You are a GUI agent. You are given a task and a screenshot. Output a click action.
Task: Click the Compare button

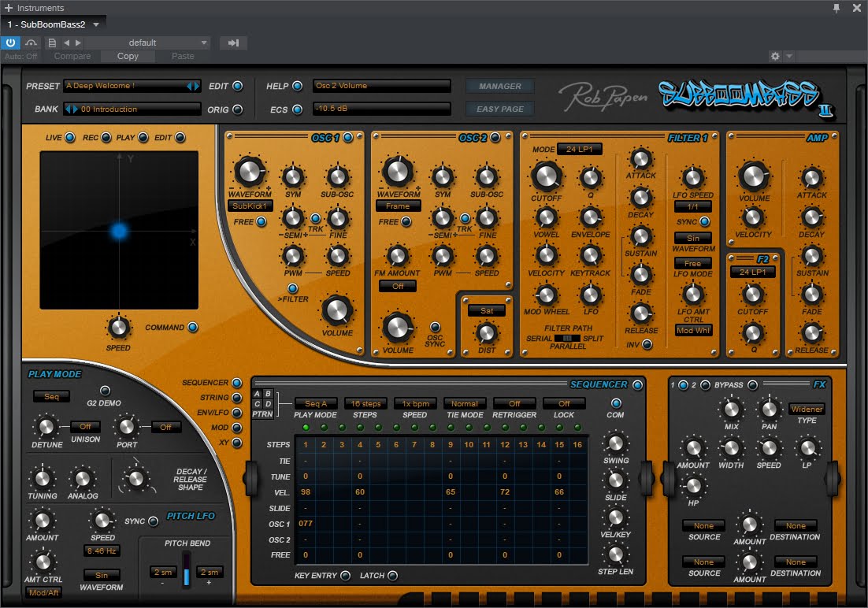click(72, 56)
